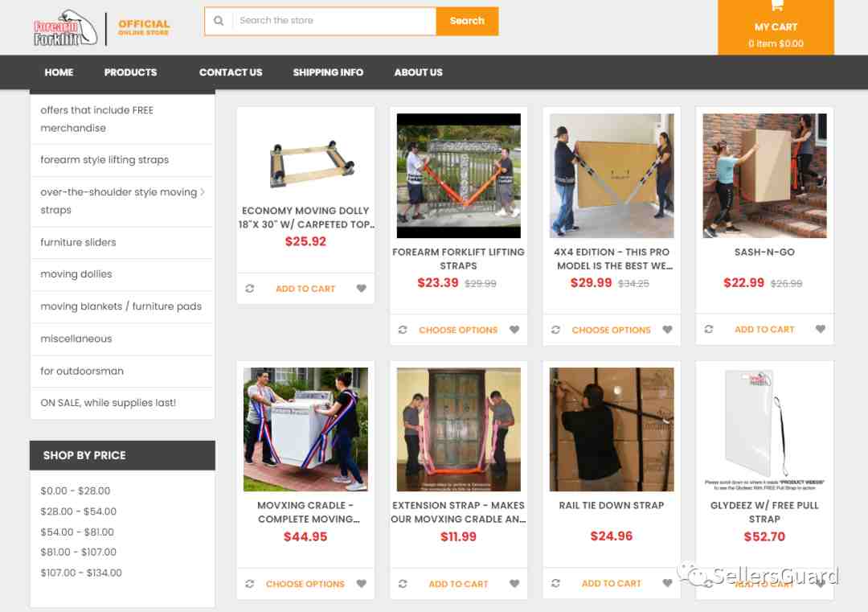Filter by price $28.00 - $54.00
868x612 pixels.
point(79,511)
